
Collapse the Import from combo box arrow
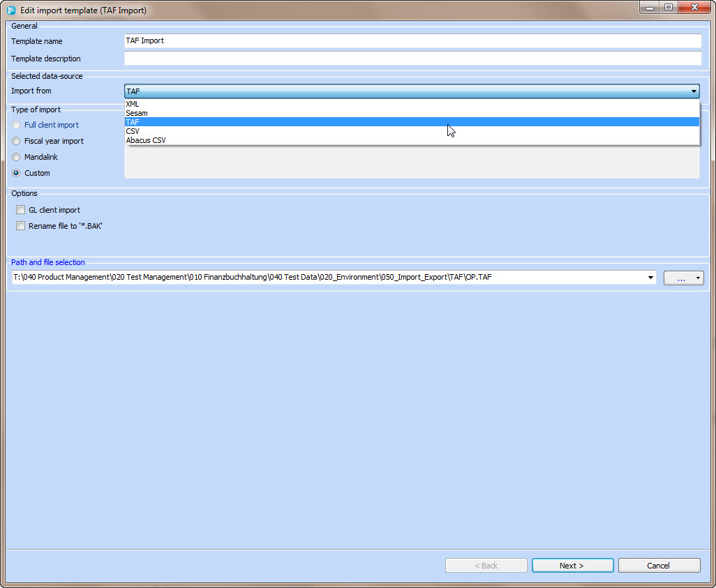tap(694, 91)
